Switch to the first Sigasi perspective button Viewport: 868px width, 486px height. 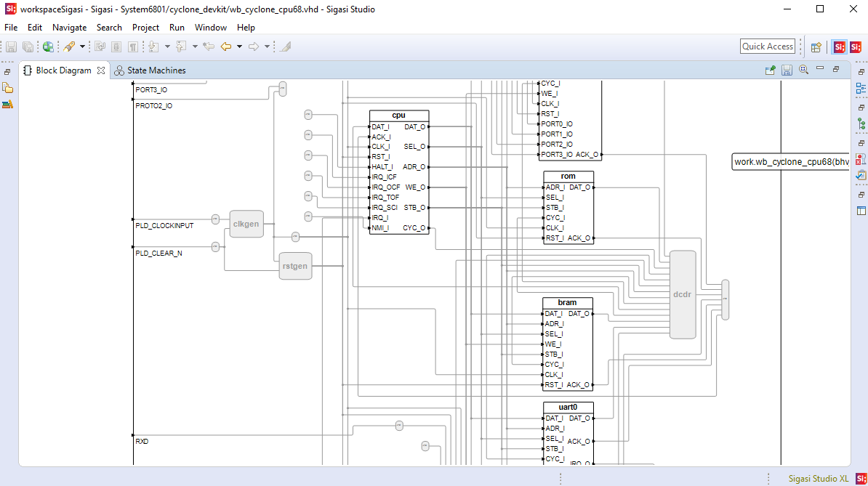pyautogui.click(x=839, y=46)
